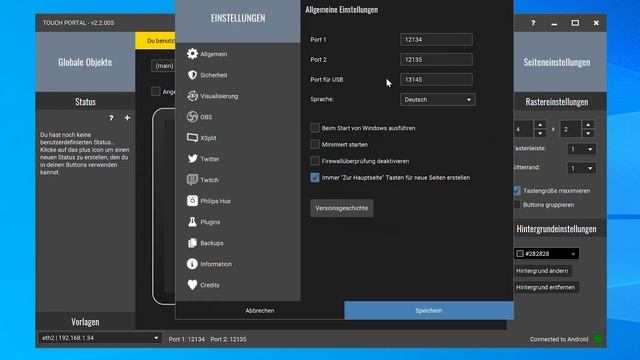Click the Backups files icon
Screen dimensions: 640x360
click(192, 243)
